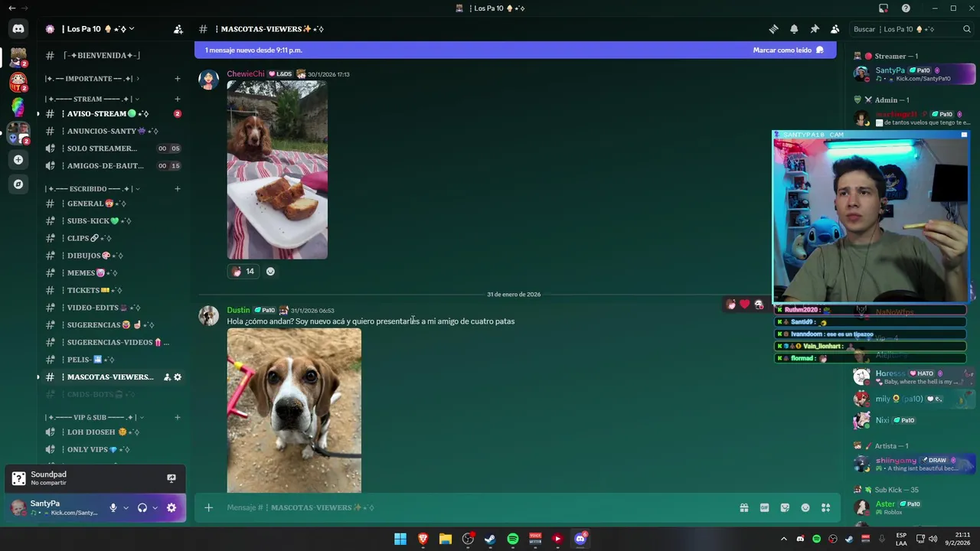Toggle headphones deafen
Image resolution: width=980 pixels, height=551 pixels.
(142, 507)
